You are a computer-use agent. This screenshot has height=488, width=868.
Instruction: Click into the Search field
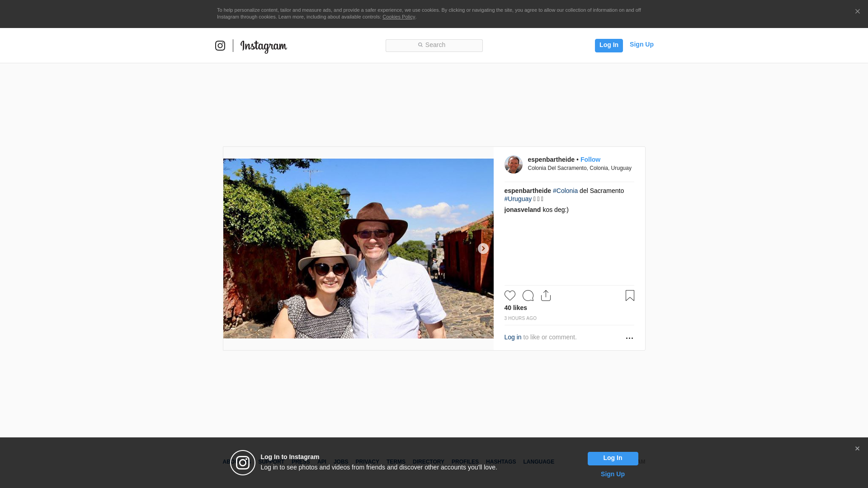click(434, 45)
